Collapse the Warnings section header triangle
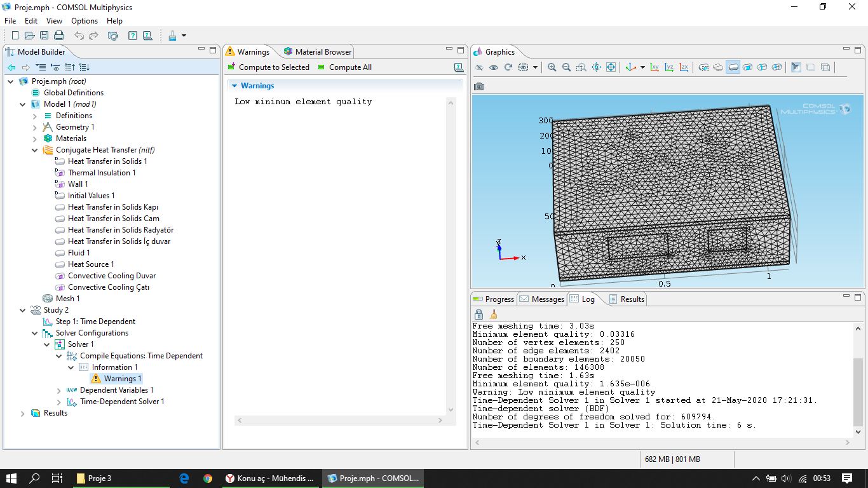This screenshot has width=868, height=488. (x=234, y=86)
